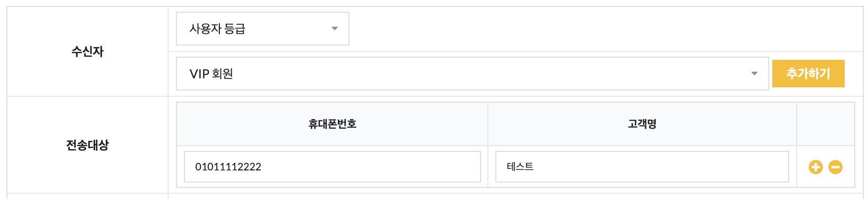Viewport: 868px width, 199px height.
Task: Focus the customer name field showing 테스트
Action: (x=642, y=167)
